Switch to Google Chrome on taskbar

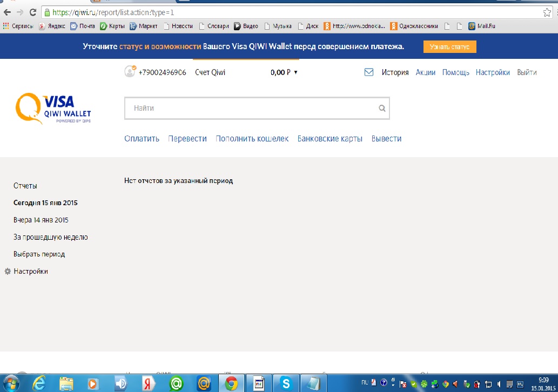[x=231, y=383]
